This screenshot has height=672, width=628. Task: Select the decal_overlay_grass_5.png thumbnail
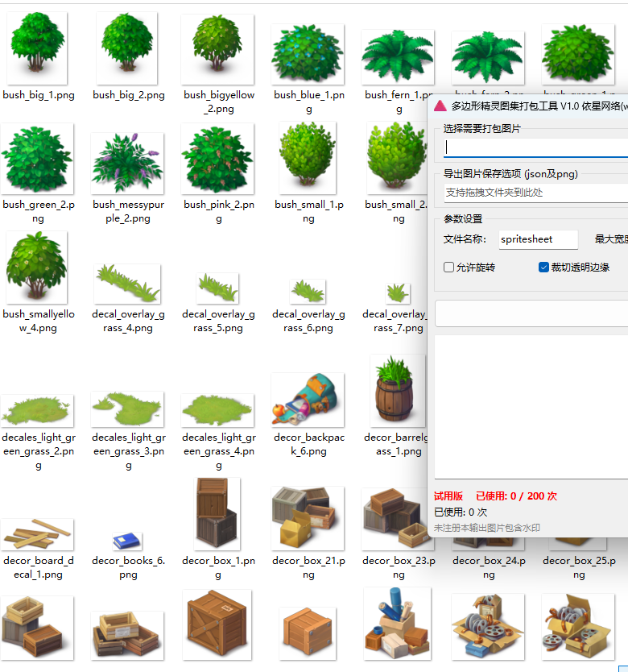[217, 288]
